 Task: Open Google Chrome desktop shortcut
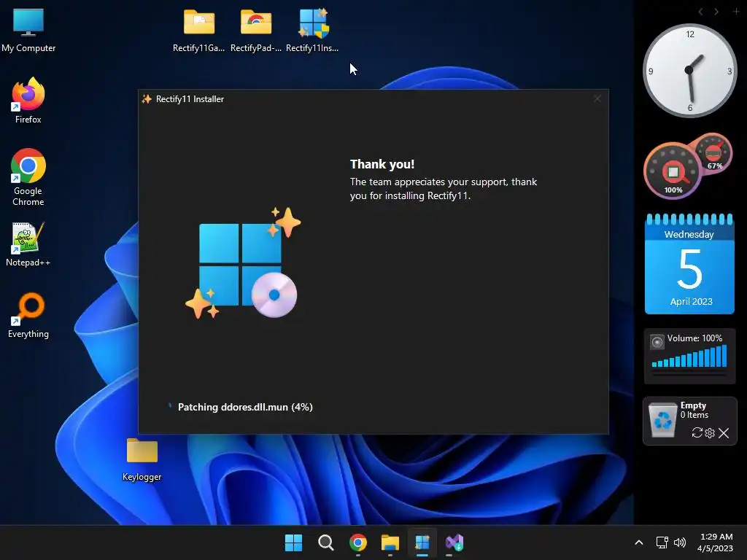coord(28,176)
